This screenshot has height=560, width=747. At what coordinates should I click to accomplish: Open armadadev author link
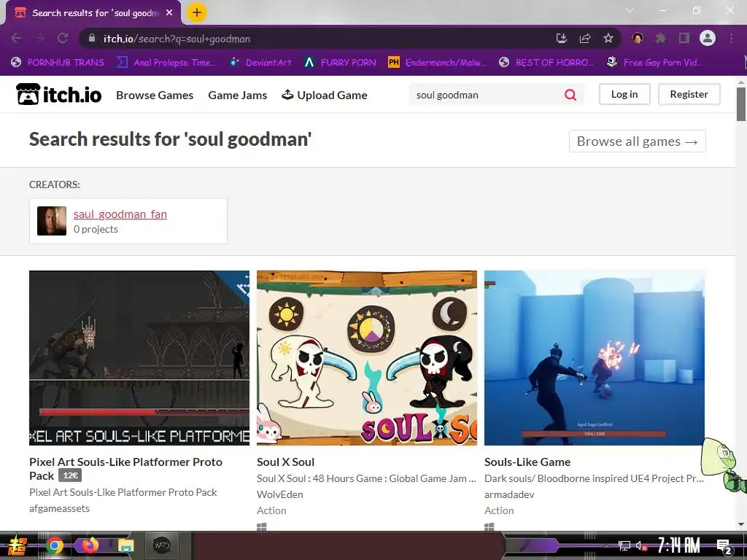[x=509, y=494]
